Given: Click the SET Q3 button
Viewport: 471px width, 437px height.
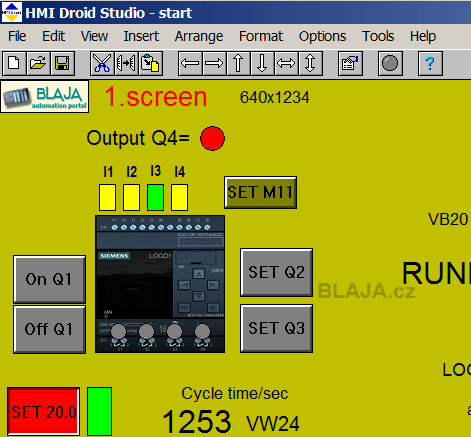Looking at the screenshot, I should coord(276,328).
